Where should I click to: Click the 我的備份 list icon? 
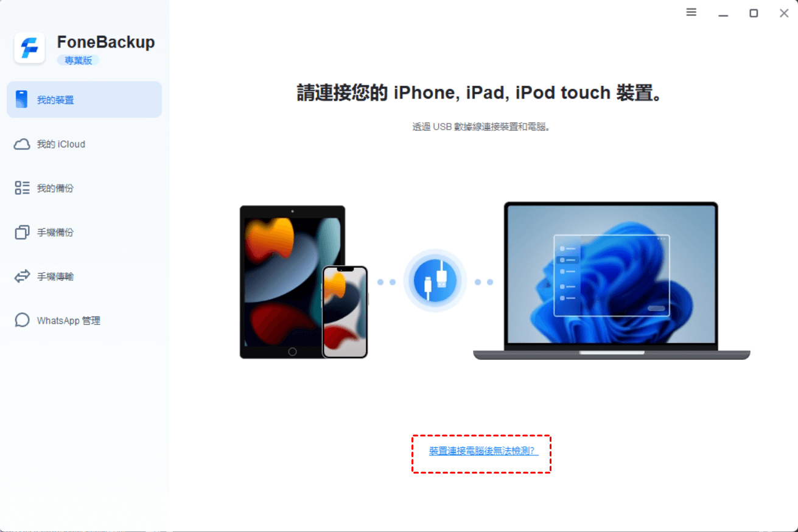(22, 188)
